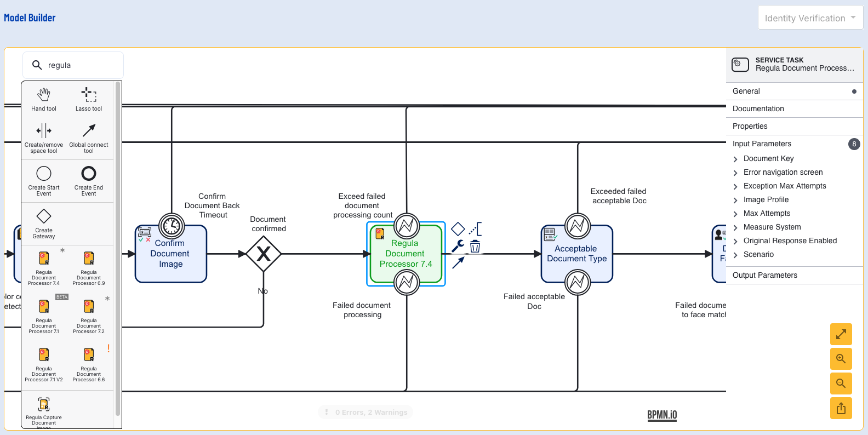
Task: Select the Regula Document Processor 7.4 task
Action: pos(406,254)
